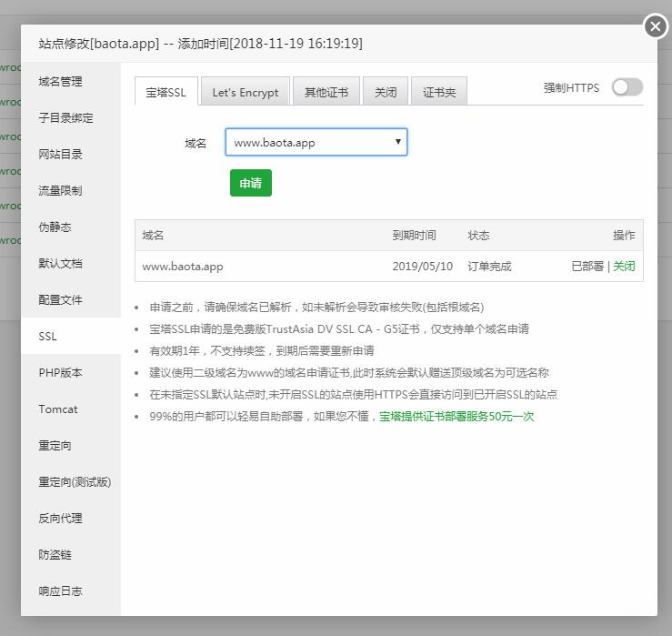Click the green 申请 button
The image size is (672, 636).
(251, 183)
